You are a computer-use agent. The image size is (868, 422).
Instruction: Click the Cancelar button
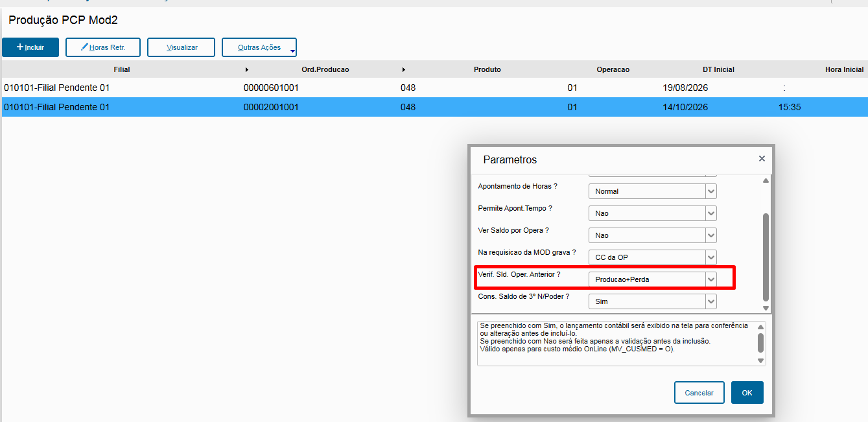[x=699, y=392]
